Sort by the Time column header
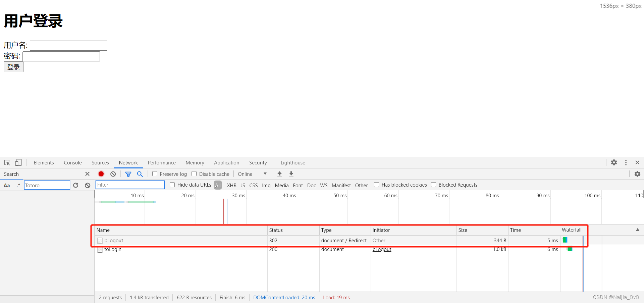Screen dimensions: 644x303 pyautogui.click(x=534, y=230)
